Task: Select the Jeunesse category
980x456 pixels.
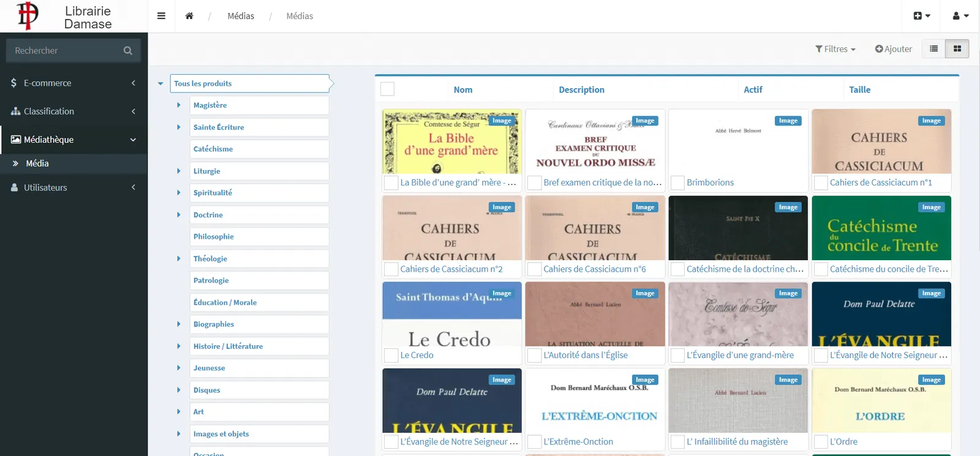Action: tap(259, 368)
